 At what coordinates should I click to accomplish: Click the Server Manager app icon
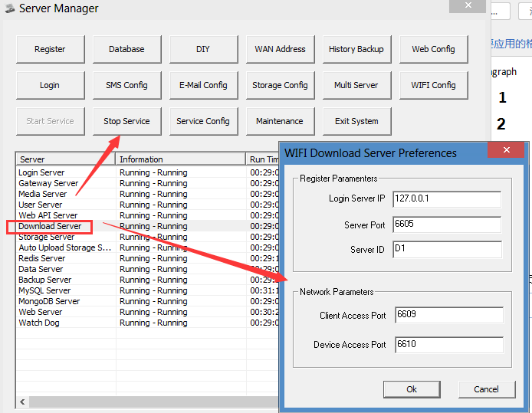click(x=10, y=8)
